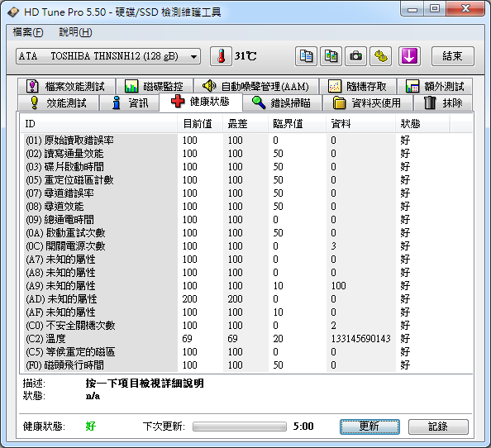The height and width of the screenshot is (448, 491).
Task: Switch to the 磁碟監控 tab
Action: pyautogui.click(x=155, y=86)
